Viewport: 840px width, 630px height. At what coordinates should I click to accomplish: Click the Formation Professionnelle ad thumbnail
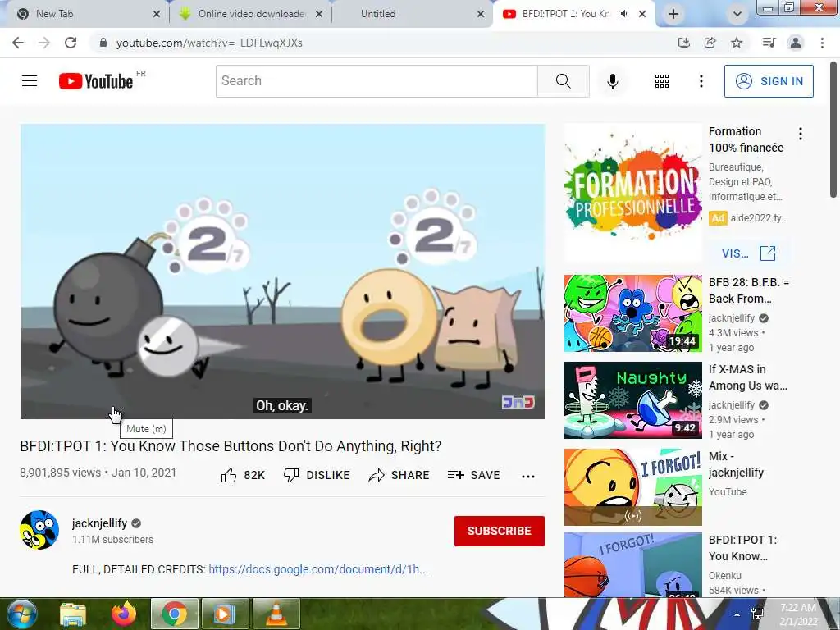click(632, 193)
